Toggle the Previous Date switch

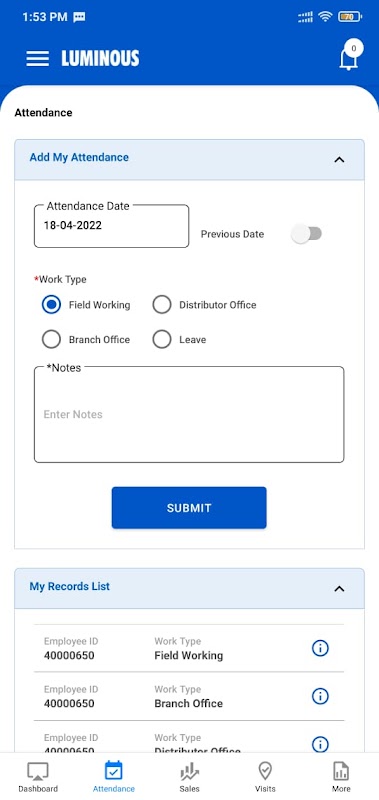307,234
